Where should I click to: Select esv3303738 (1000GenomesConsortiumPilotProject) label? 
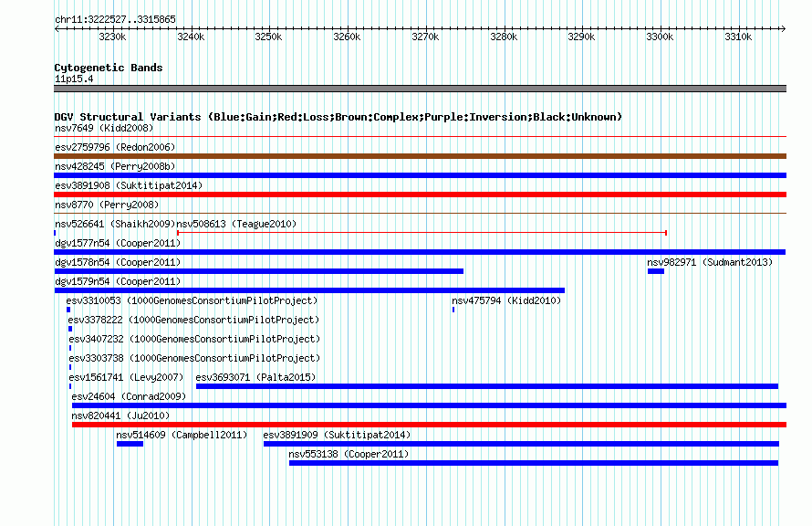[x=194, y=358]
